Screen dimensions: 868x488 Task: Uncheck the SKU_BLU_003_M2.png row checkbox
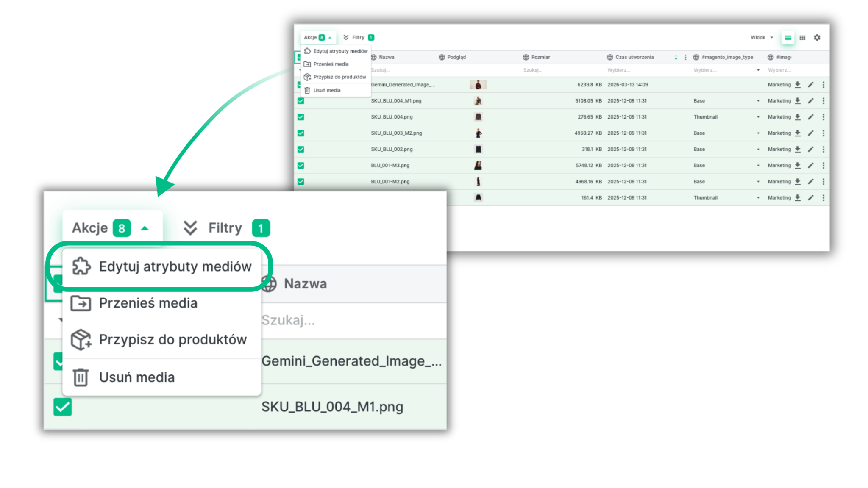click(301, 133)
